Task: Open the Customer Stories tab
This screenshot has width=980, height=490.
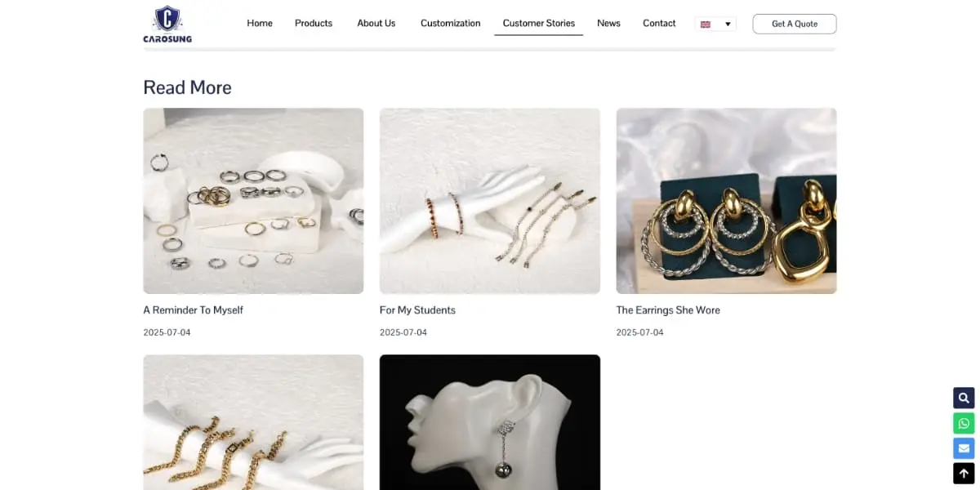Action: point(539,23)
